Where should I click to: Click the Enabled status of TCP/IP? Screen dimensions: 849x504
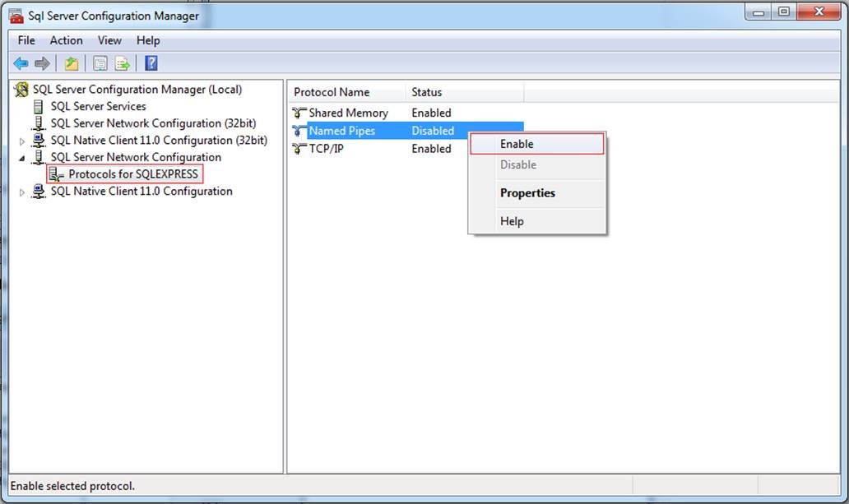(431, 148)
